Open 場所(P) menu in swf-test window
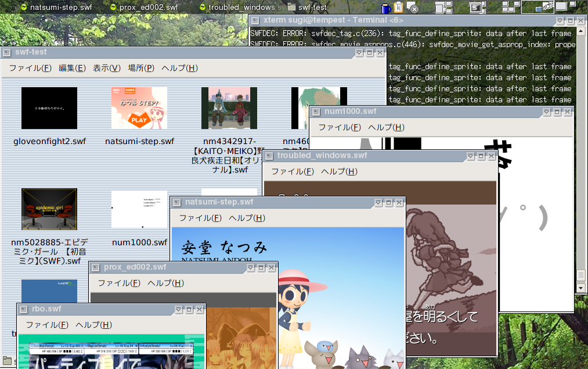 (x=141, y=68)
